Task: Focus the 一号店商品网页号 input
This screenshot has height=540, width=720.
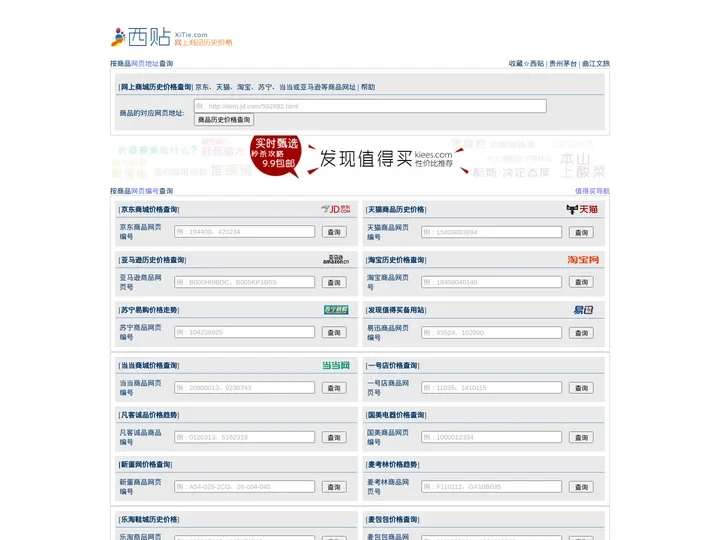Action: [491, 388]
